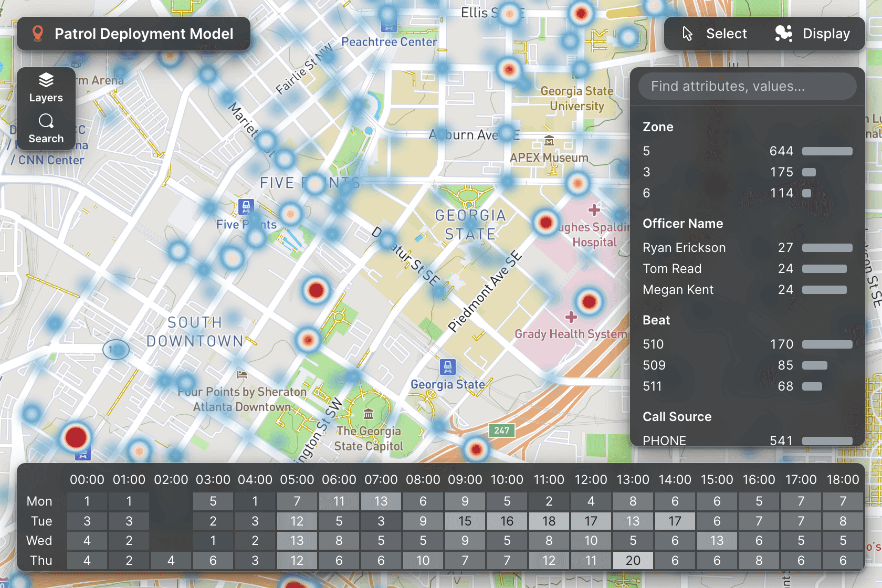Click in the Find attributes search field
Screen dimensions: 882x588
coord(747,86)
